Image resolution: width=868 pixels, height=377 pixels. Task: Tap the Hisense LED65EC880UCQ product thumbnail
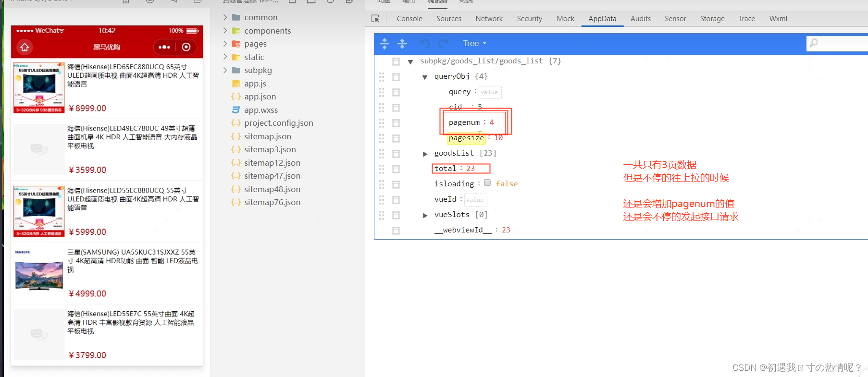coord(39,87)
